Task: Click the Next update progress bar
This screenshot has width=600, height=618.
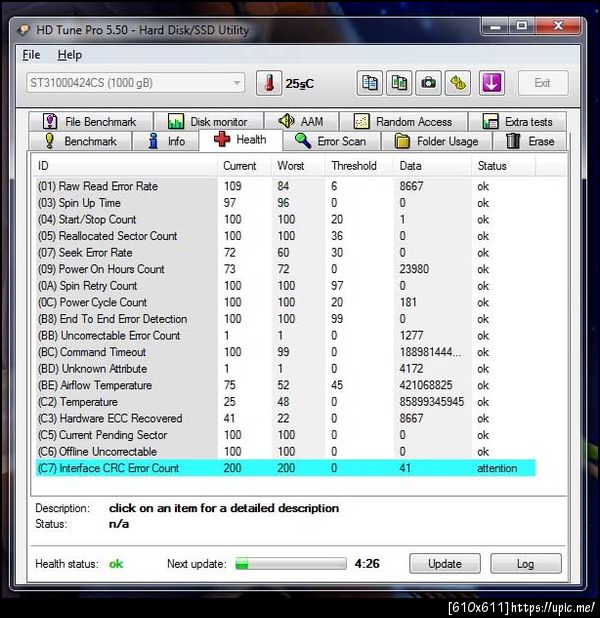Action: tap(291, 564)
